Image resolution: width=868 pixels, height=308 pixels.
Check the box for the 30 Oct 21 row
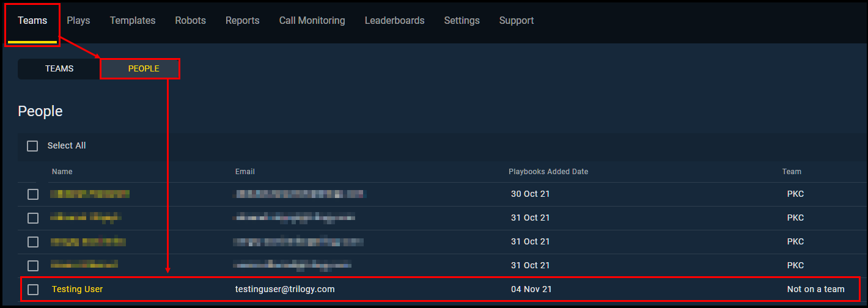click(x=33, y=194)
